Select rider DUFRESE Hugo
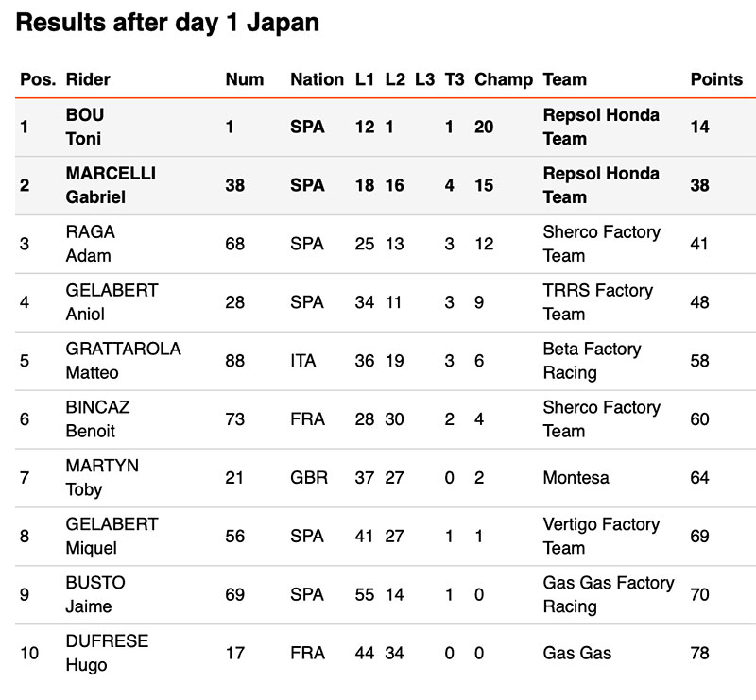The width and height of the screenshot is (756, 700). point(107,653)
